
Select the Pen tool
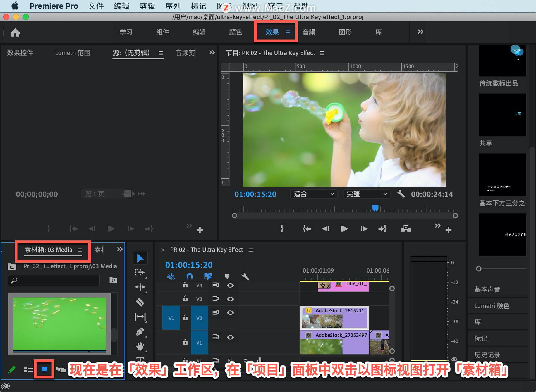coord(140,332)
